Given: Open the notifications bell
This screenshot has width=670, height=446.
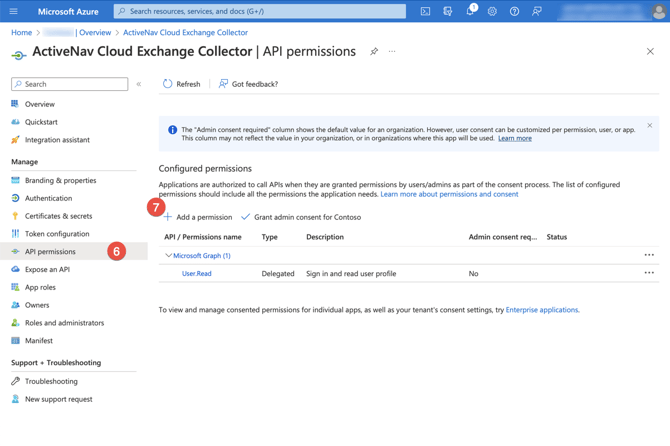Looking at the screenshot, I should [470, 11].
